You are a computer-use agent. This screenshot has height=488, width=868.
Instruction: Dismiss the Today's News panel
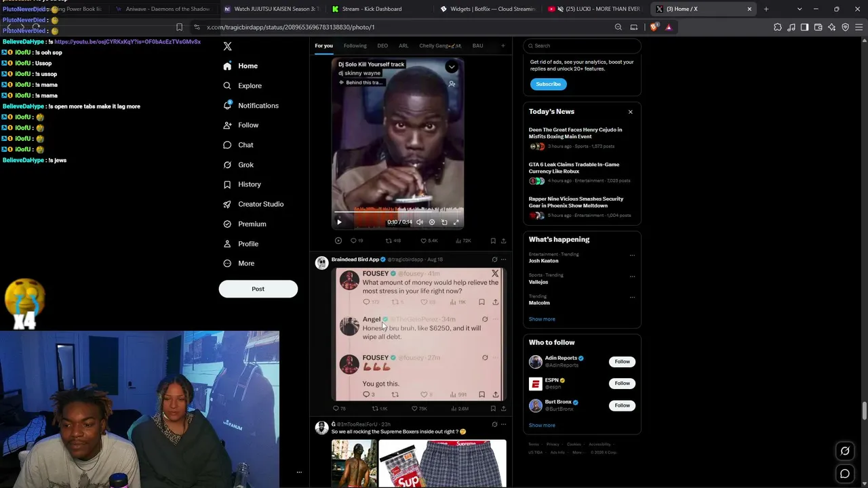[630, 112]
